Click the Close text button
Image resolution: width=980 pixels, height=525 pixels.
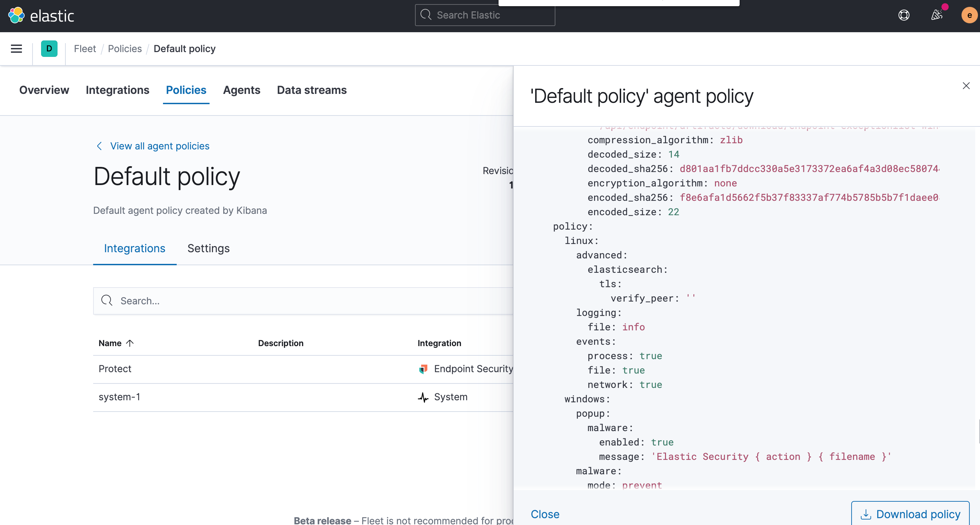point(545,514)
